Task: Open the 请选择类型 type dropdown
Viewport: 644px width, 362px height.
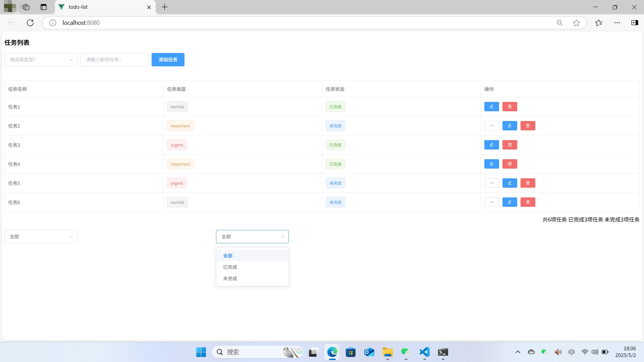Action: click(x=41, y=60)
